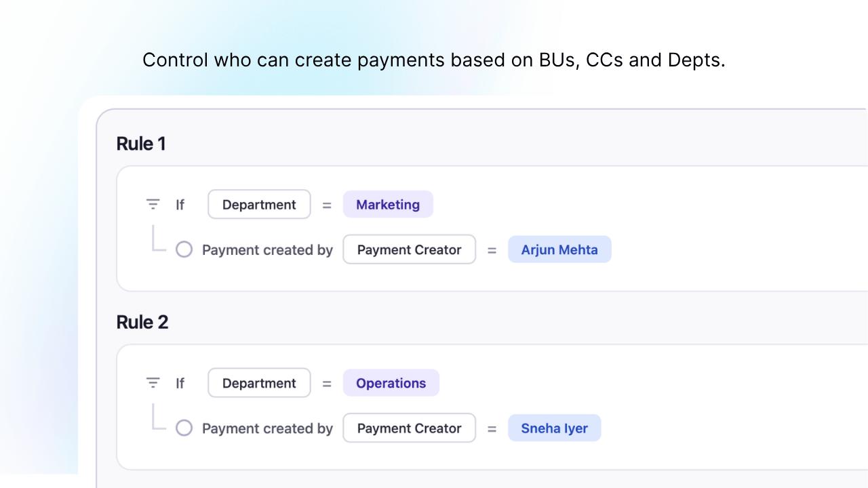Click the branch connector line under Rule 1 condition

[x=159, y=241]
